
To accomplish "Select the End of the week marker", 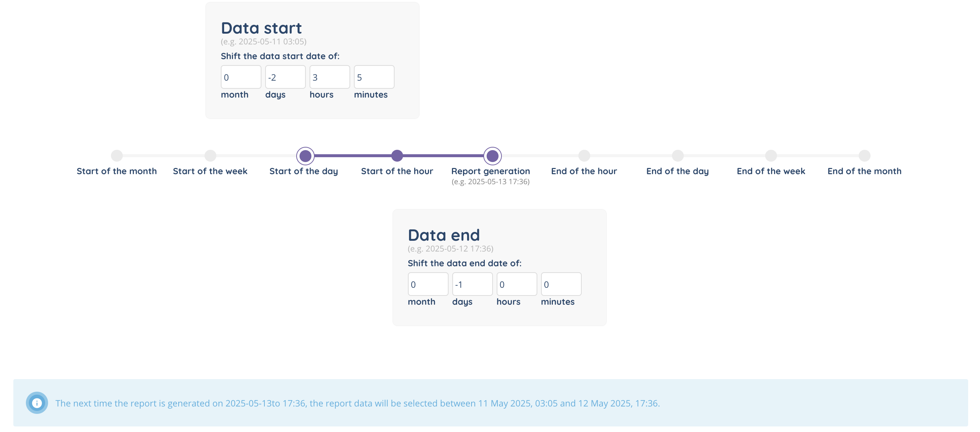I will [771, 156].
